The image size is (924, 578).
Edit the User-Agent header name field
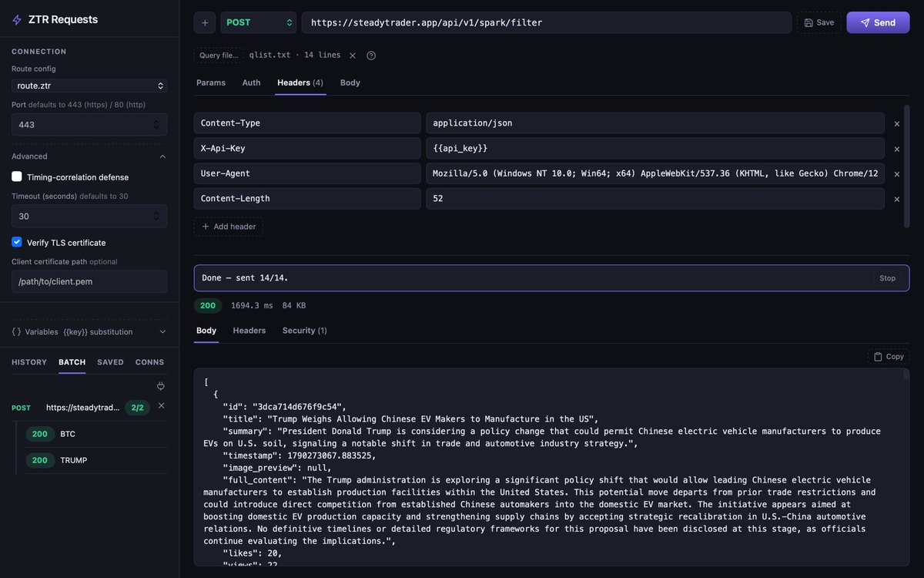tap(307, 173)
